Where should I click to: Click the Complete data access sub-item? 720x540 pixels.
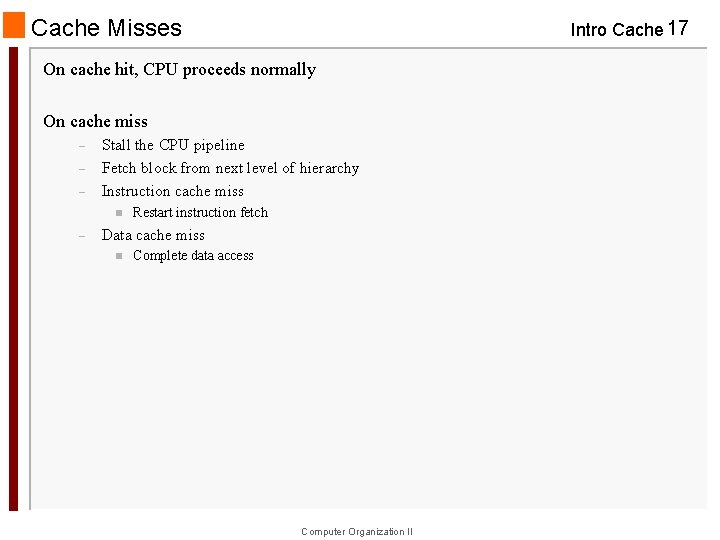(193, 255)
